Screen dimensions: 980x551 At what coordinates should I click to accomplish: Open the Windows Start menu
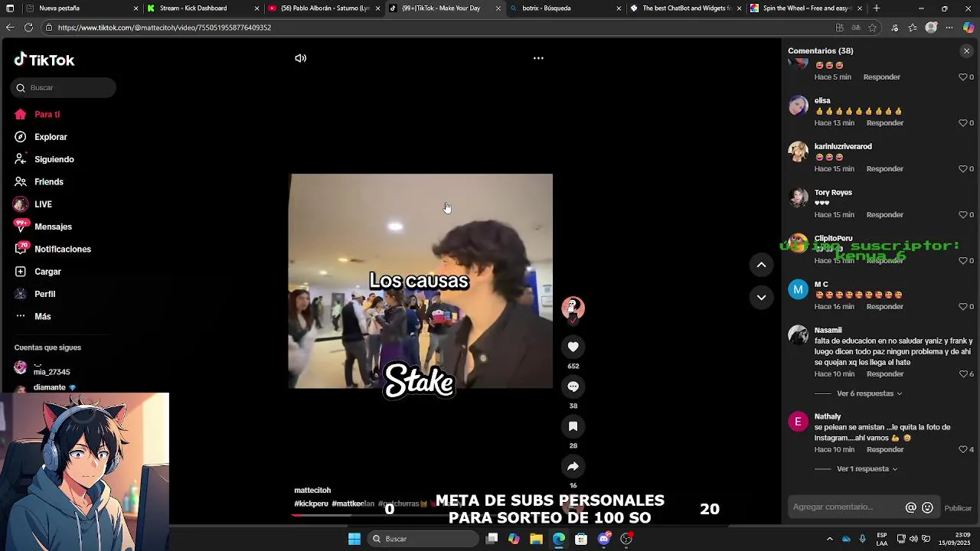pyautogui.click(x=354, y=539)
